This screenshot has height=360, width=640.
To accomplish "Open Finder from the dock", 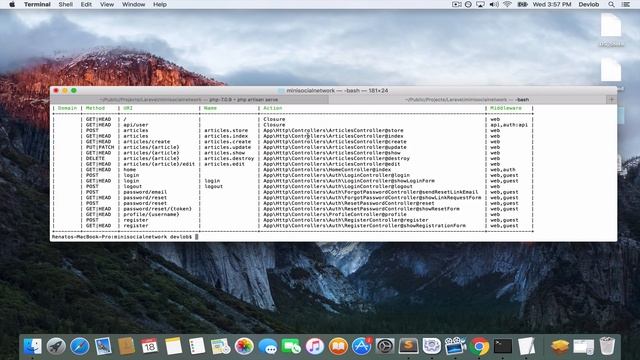I will point(33,347).
